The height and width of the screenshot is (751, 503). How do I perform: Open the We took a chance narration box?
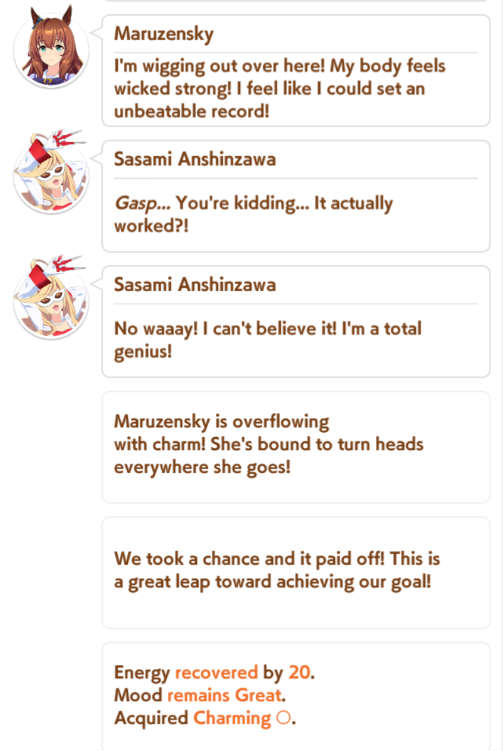tap(296, 573)
